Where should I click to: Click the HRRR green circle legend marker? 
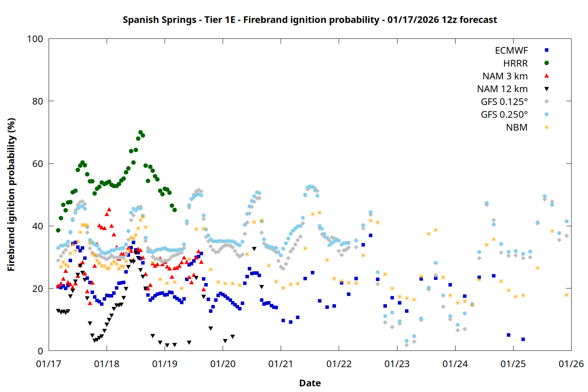tap(546, 63)
